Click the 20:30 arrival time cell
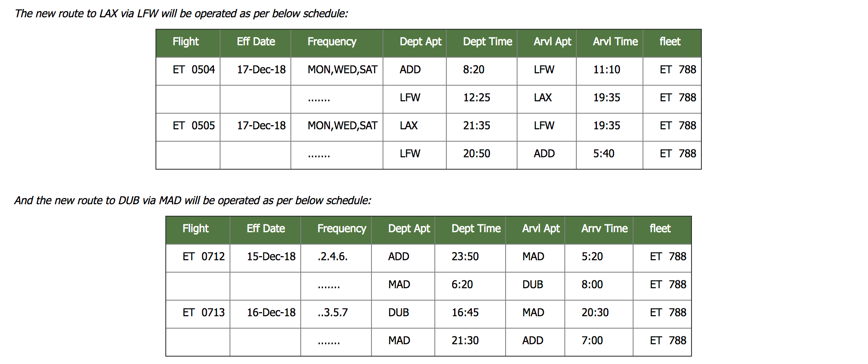 [595, 313]
